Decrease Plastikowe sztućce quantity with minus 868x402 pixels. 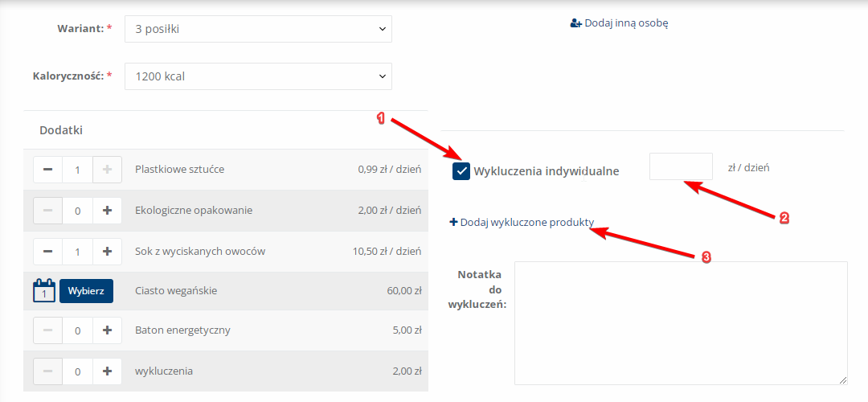coord(47,170)
